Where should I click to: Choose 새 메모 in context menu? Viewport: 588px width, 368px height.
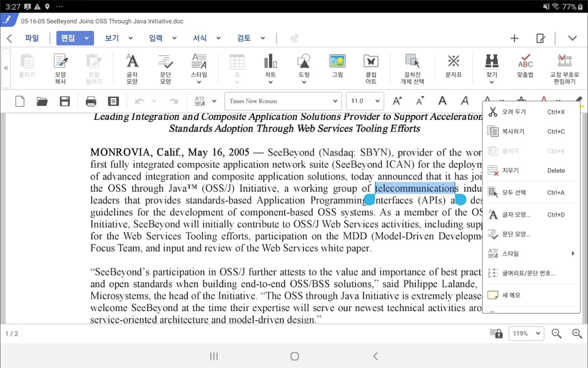(531, 295)
